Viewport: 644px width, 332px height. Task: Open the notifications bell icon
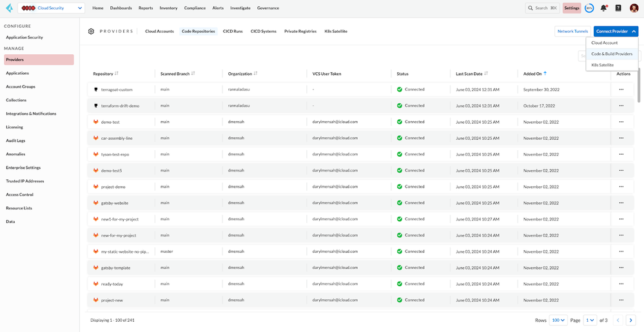coord(604,8)
